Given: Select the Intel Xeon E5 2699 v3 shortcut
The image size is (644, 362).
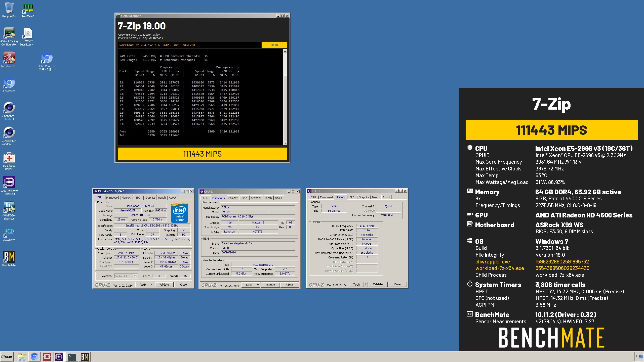Looking at the screenshot, I should pos(47,62).
